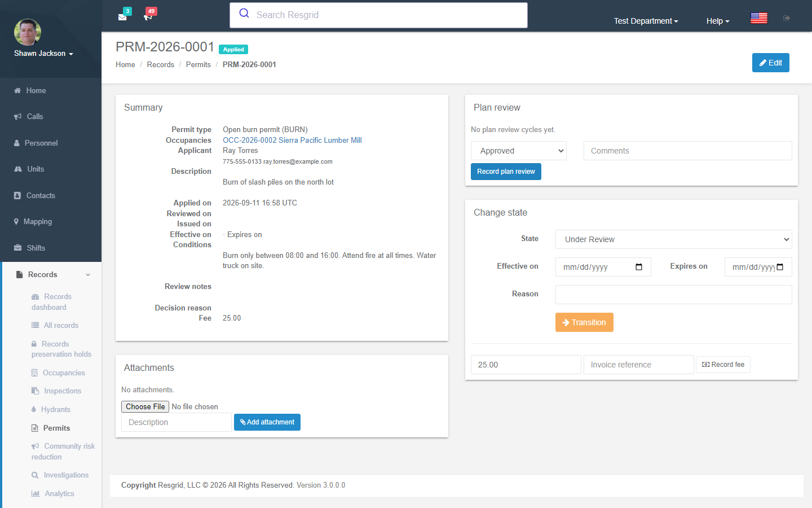Click the Community risk reduction bullhorn icon

36,446
